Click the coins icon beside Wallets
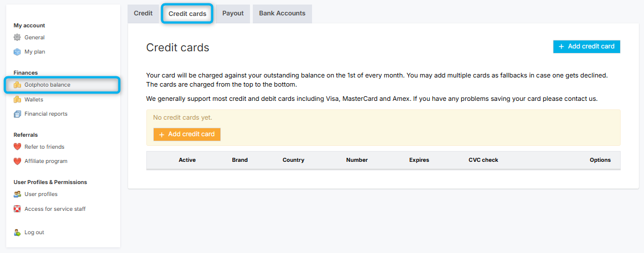This screenshot has width=644, height=253. click(x=17, y=99)
